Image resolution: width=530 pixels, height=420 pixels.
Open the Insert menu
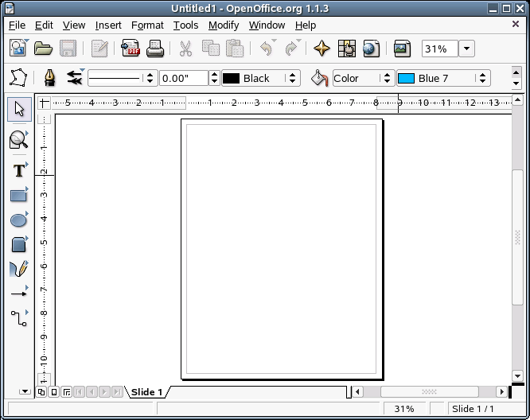(108, 25)
